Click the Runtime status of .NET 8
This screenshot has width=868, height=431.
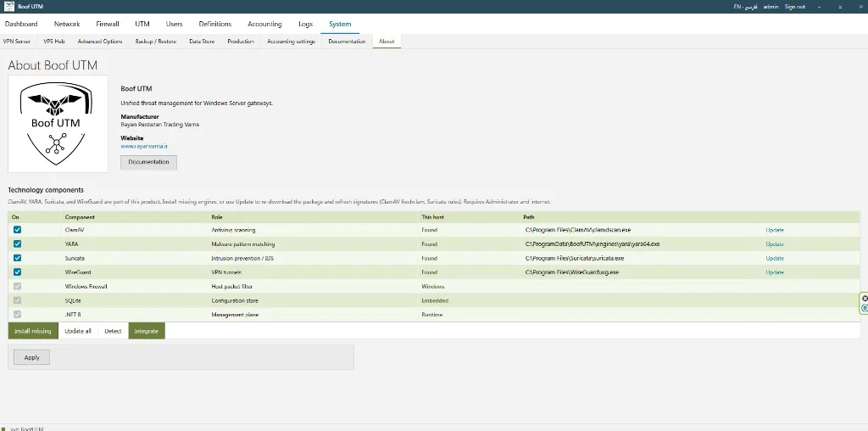coord(431,315)
